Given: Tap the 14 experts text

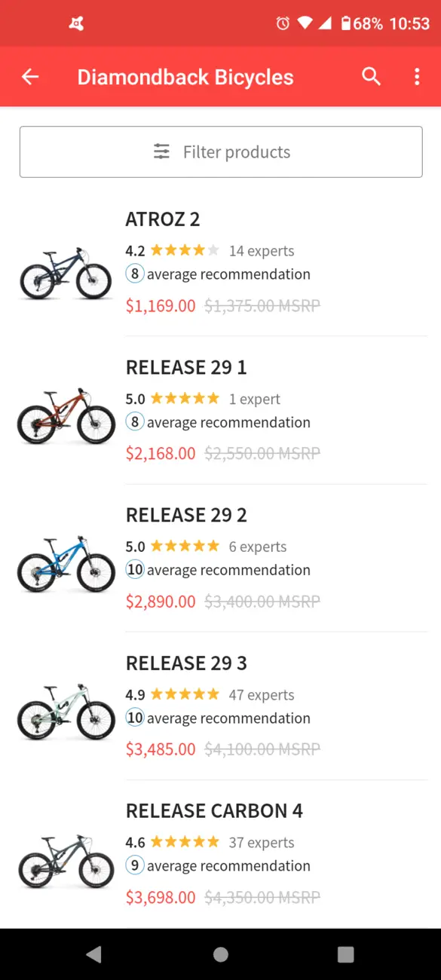Looking at the screenshot, I should (262, 251).
